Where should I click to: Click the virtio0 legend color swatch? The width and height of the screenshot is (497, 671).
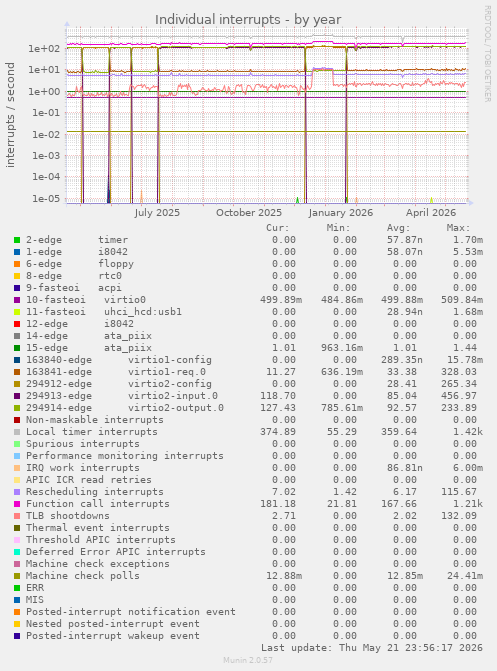pos(17,300)
